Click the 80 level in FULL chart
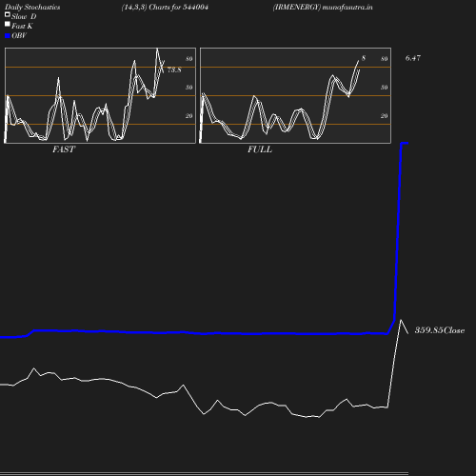The width and height of the screenshot is (476, 476). [x=384, y=59]
